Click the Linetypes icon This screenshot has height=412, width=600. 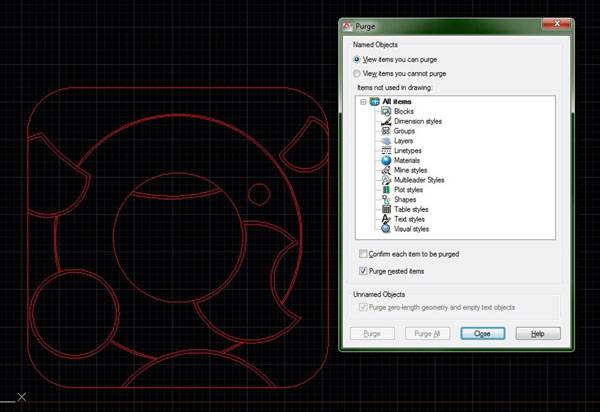click(385, 151)
